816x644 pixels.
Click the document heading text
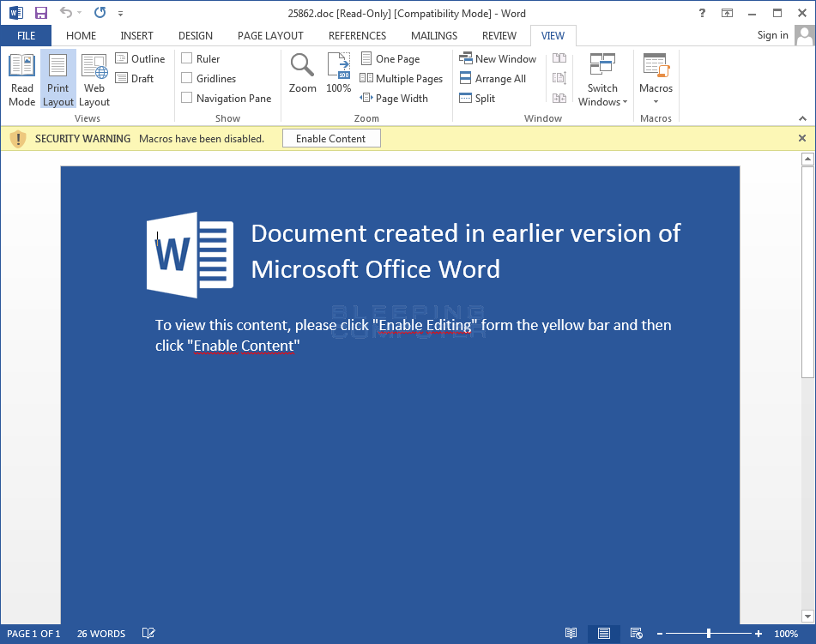tap(466, 251)
